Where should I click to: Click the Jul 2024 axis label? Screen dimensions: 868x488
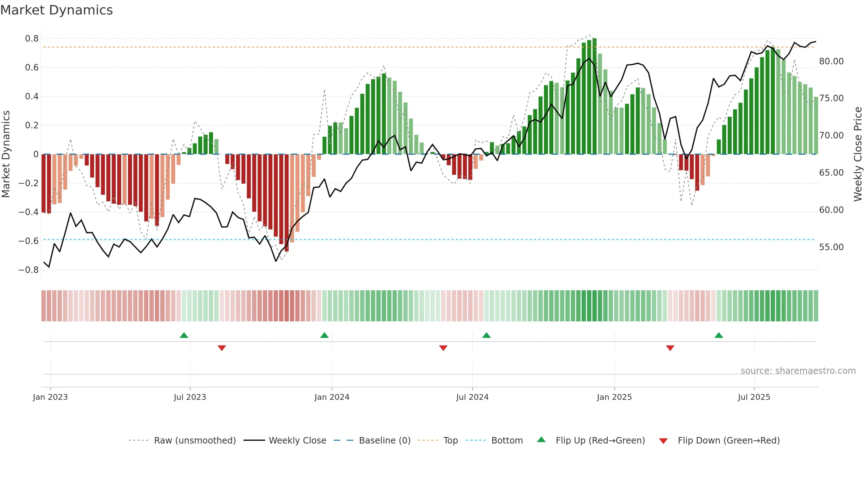click(472, 397)
